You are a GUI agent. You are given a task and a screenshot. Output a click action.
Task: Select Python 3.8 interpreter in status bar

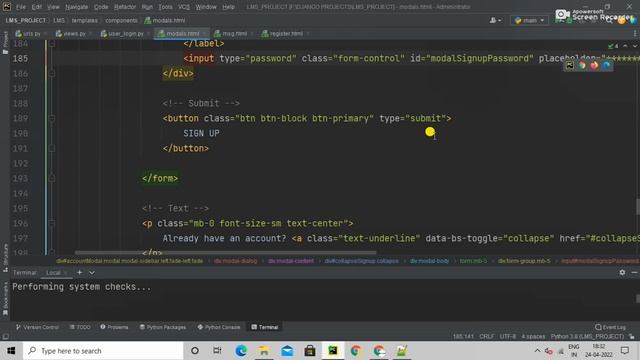[587, 337]
